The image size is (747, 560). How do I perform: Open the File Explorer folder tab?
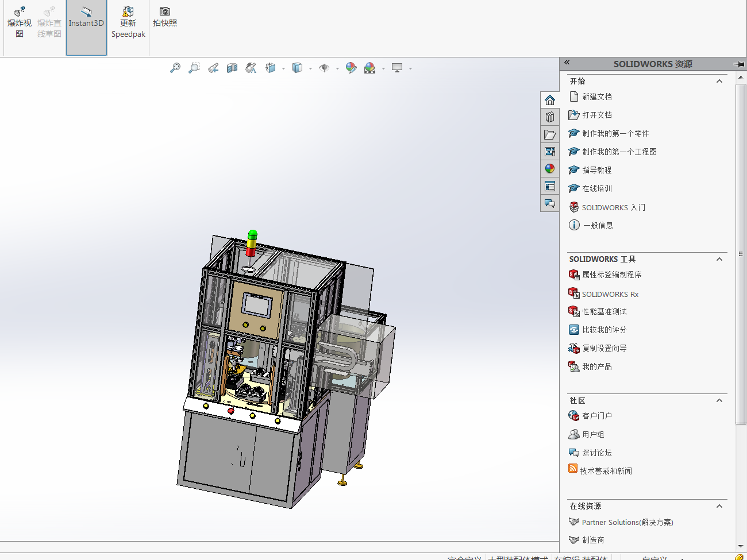(550, 134)
